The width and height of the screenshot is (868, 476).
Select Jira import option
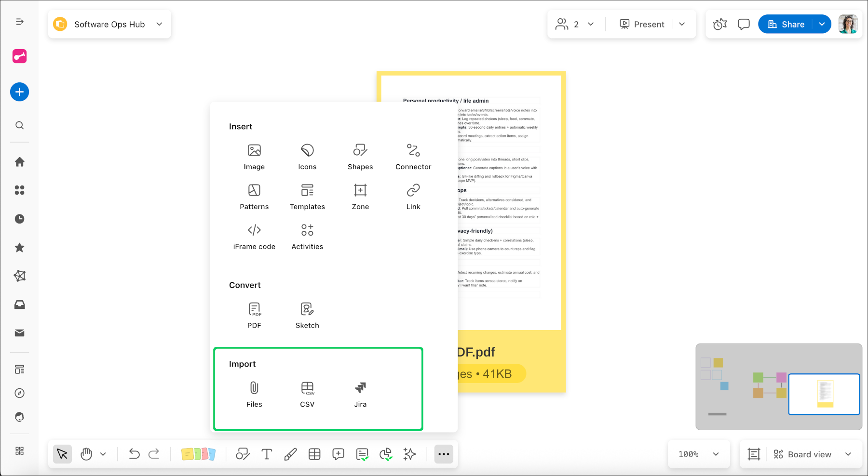pos(360,394)
